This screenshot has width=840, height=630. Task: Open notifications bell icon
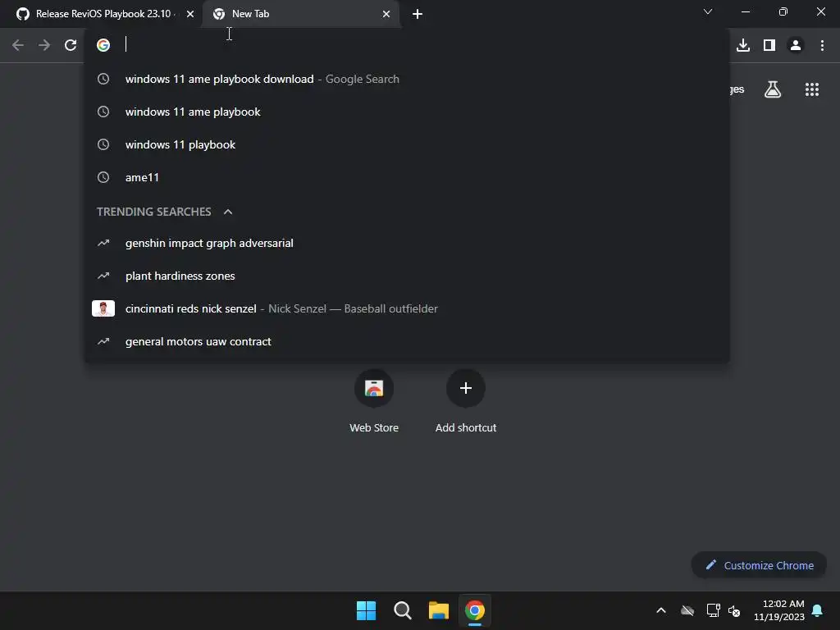pos(818,610)
